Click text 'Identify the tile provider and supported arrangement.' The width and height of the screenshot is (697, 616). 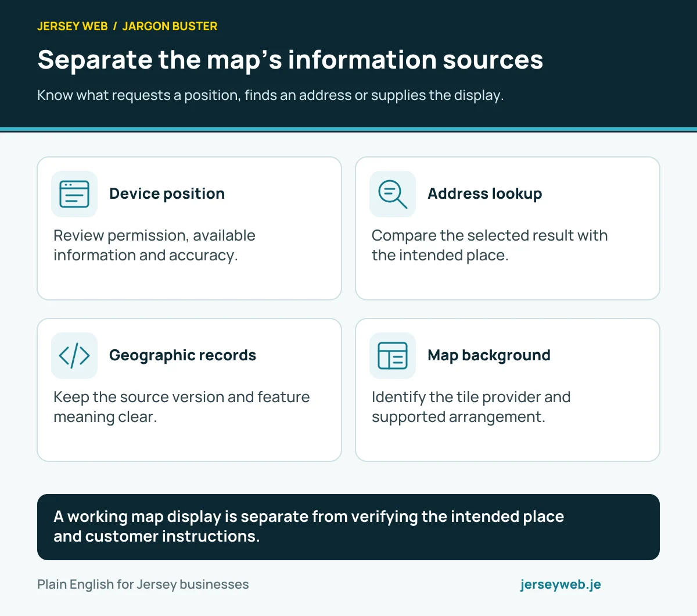pos(471,407)
